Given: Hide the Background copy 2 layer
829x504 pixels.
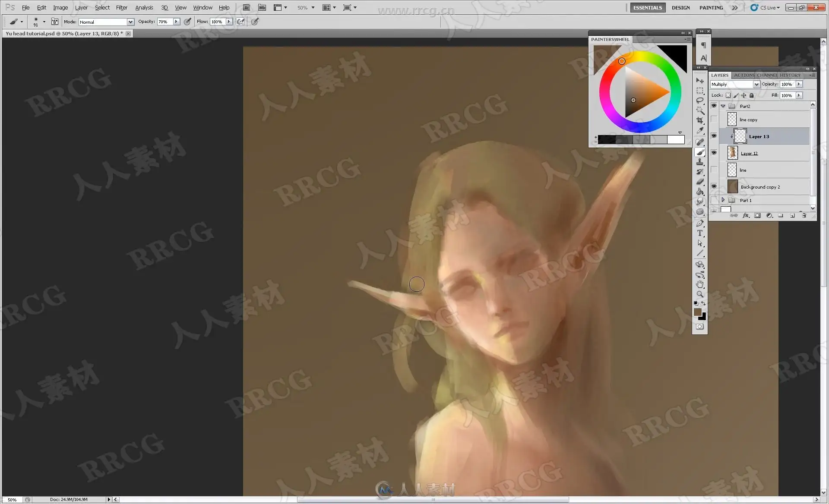Looking at the screenshot, I should [x=714, y=186].
